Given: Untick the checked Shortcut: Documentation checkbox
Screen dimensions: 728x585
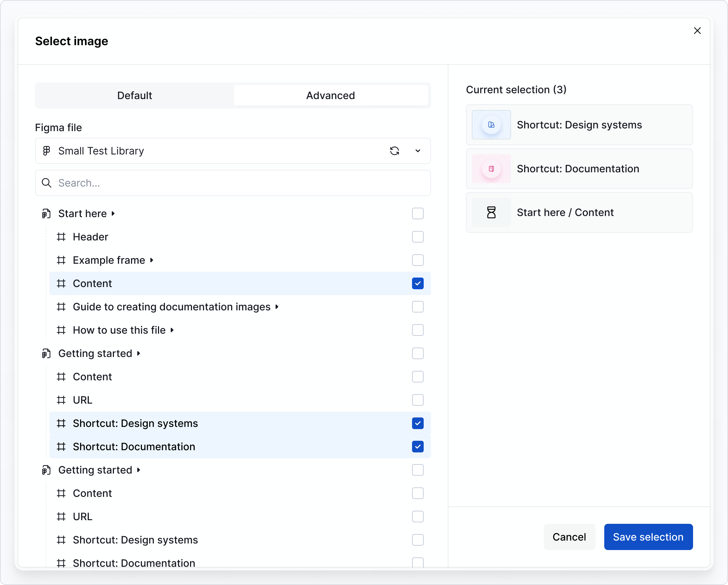Looking at the screenshot, I should [418, 447].
